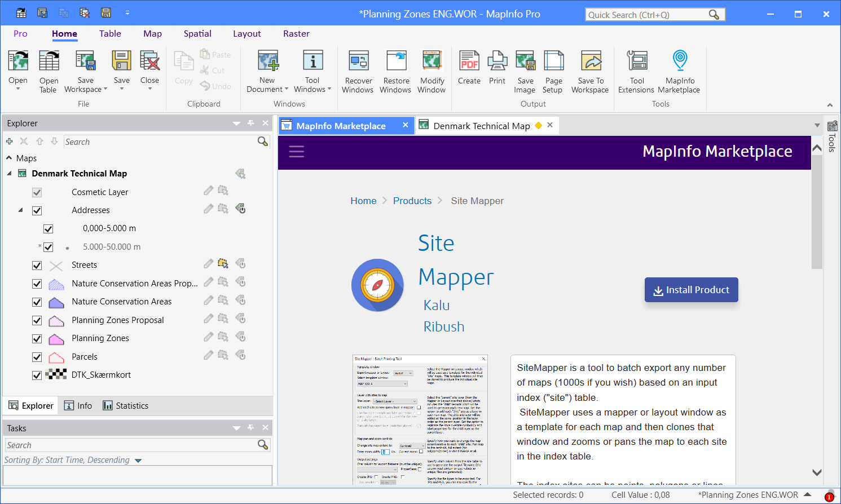
Task: Click the Close icon in the ribbon
Action: pos(149,61)
